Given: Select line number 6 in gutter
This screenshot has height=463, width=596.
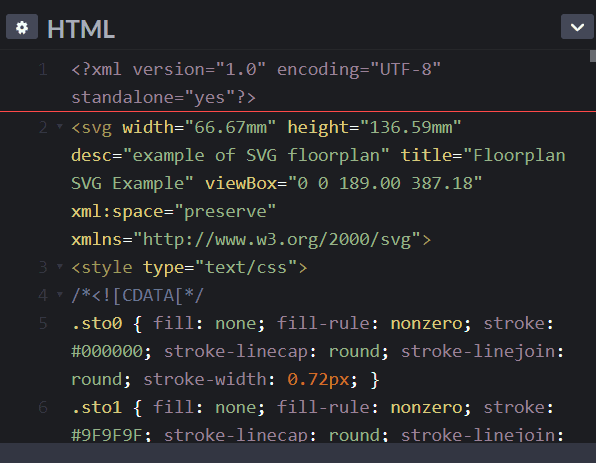Looking at the screenshot, I should pos(43,408).
